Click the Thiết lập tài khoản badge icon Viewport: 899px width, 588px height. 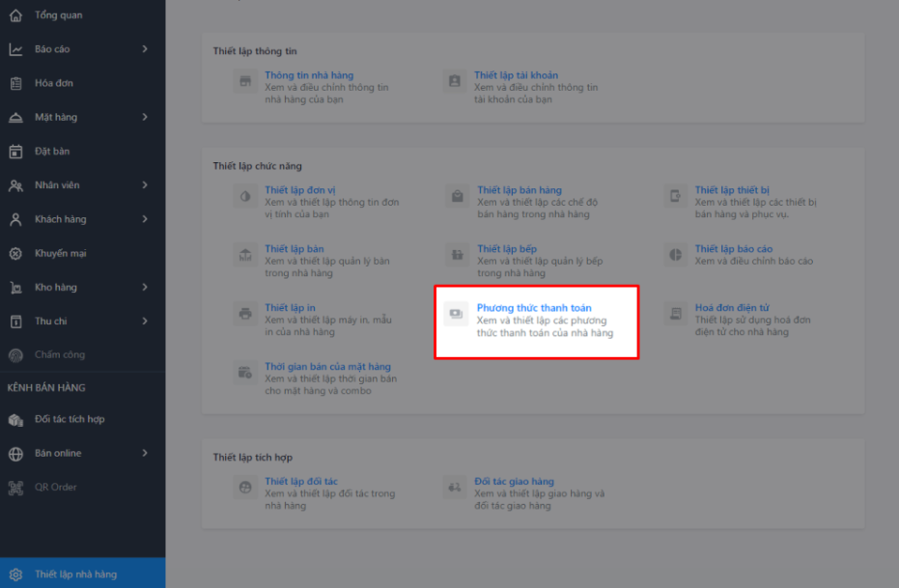[x=455, y=81]
